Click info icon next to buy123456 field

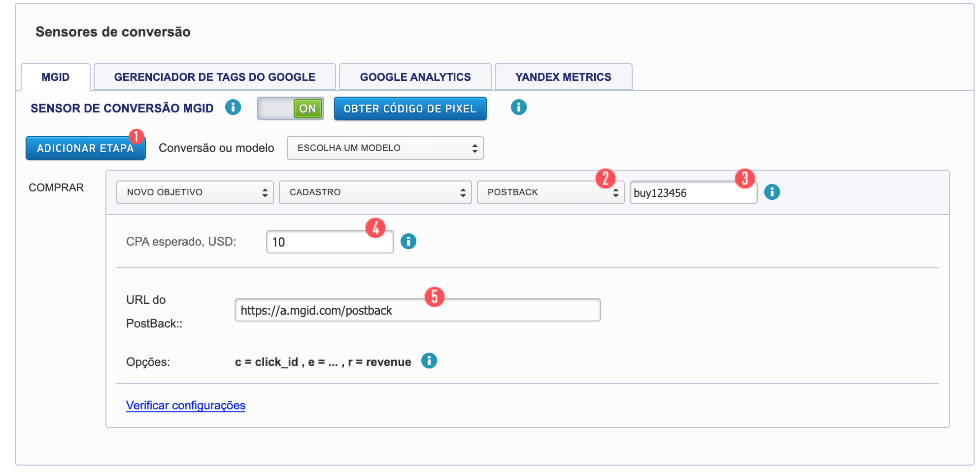pyautogui.click(x=772, y=192)
